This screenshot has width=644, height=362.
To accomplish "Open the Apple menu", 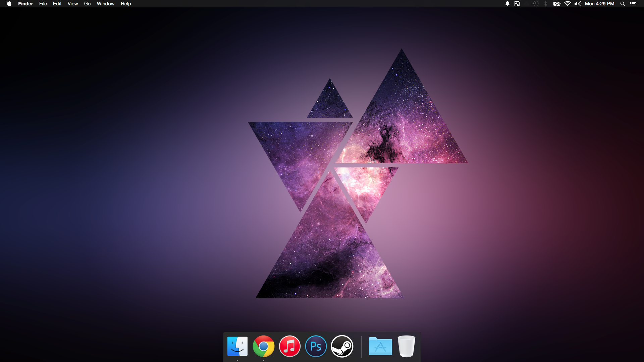I will tap(9, 4).
